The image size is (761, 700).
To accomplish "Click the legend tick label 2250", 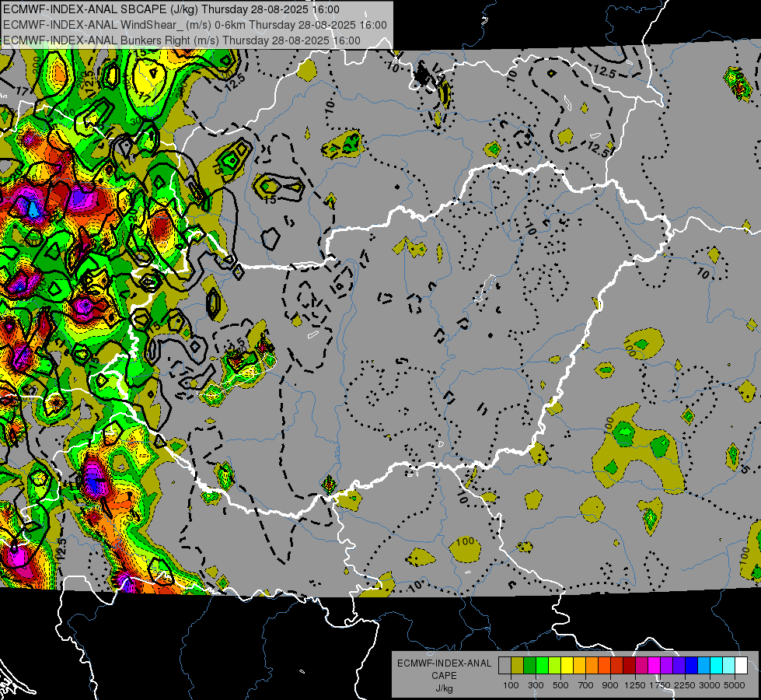I will 685,685.
